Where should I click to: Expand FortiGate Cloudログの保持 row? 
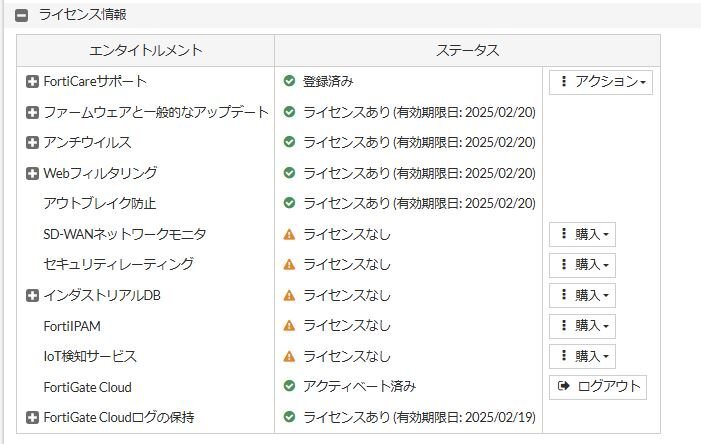32,417
